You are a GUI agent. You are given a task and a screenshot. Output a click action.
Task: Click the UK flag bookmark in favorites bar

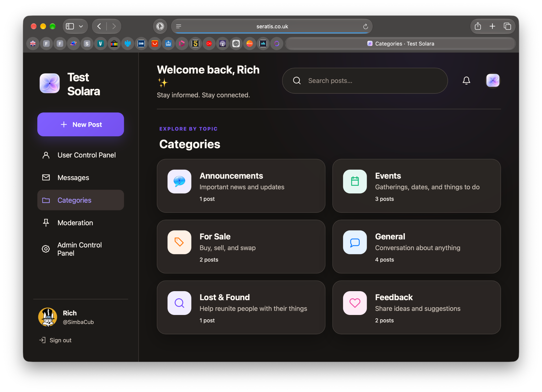pos(33,43)
